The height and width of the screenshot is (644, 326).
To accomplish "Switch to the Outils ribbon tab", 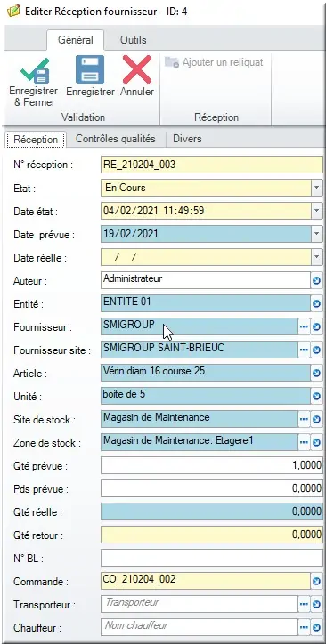I will click(x=134, y=40).
